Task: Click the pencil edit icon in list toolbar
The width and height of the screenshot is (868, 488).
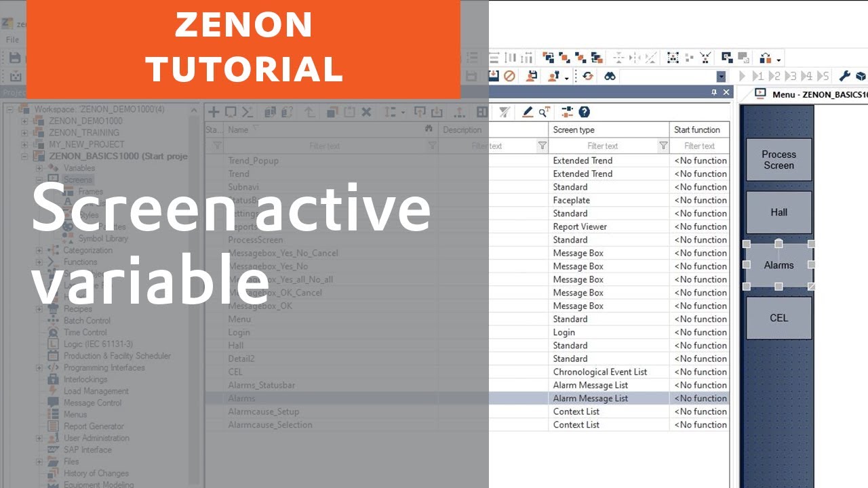Action: point(528,111)
